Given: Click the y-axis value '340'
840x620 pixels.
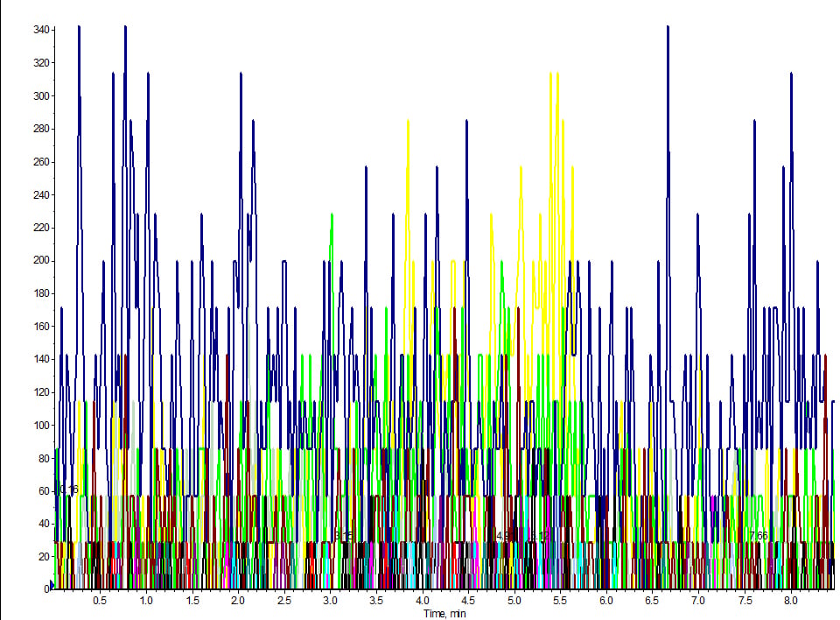Looking at the screenshot, I should click(x=41, y=30).
